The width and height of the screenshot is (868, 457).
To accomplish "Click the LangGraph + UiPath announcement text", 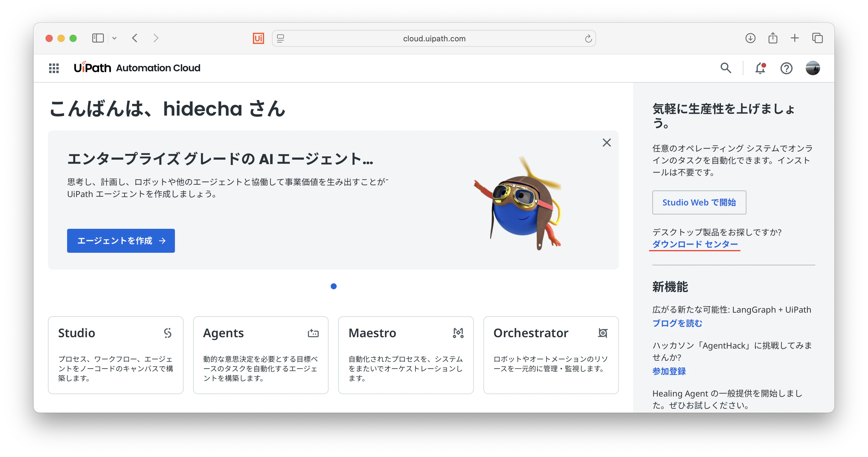I will pyautogui.click(x=731, y=309).
